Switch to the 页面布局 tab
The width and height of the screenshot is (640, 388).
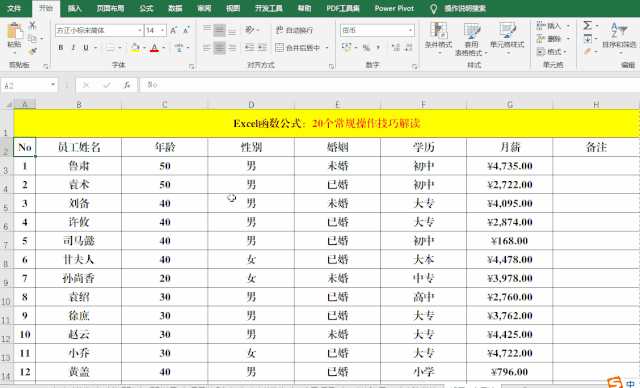(110, 8)
